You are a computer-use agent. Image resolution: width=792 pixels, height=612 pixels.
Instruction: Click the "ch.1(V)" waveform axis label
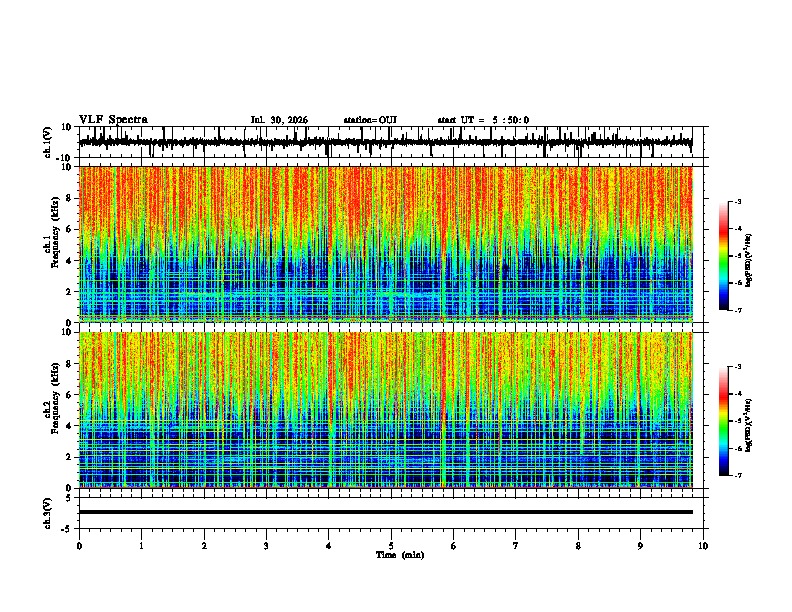pyautogui.click(x=48, y=142)
